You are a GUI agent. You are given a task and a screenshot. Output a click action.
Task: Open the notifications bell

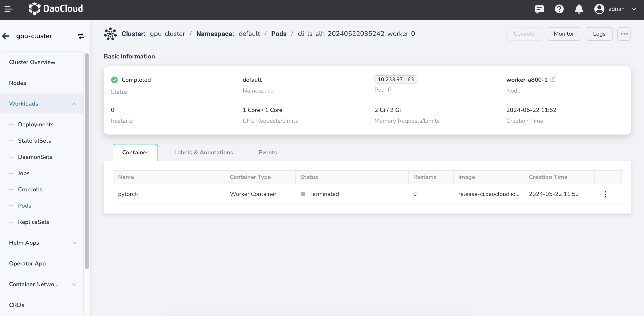coord(579,9)
